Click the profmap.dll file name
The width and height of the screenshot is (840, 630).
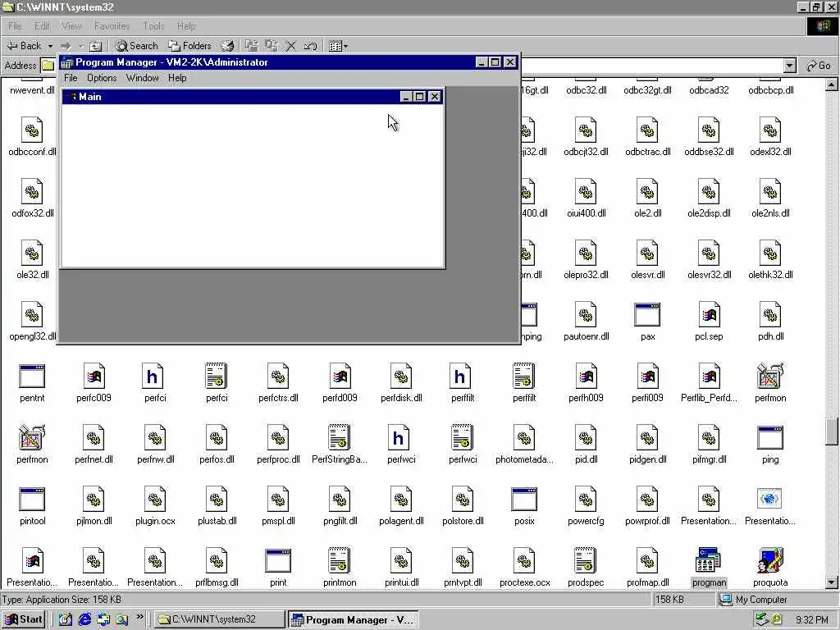point(647,582)
